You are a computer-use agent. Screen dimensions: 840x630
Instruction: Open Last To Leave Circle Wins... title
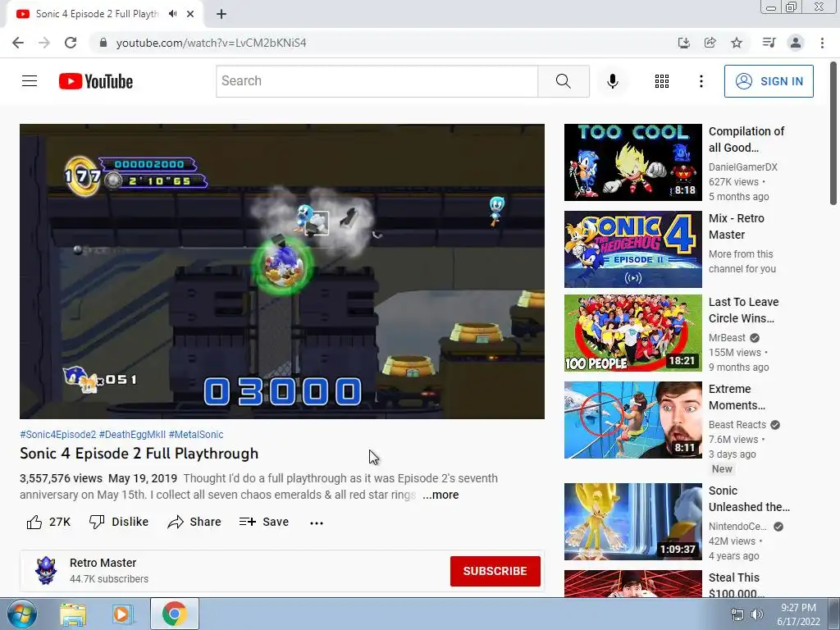[743, 310]
